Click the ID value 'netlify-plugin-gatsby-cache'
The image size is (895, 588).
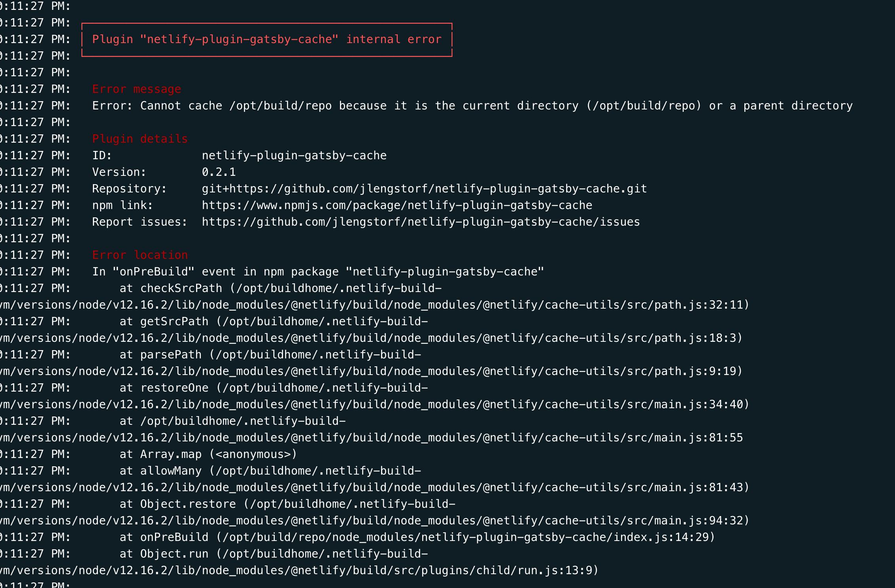(x=294, y=156)
